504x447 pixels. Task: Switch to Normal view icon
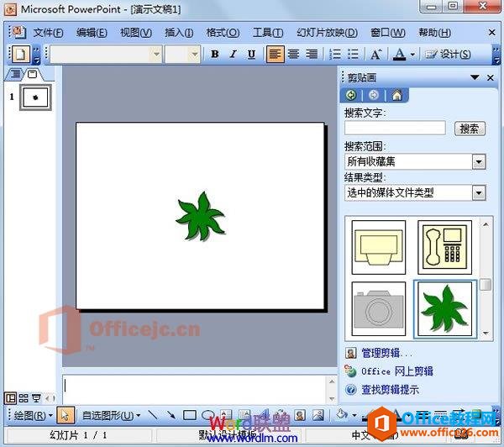10,398
